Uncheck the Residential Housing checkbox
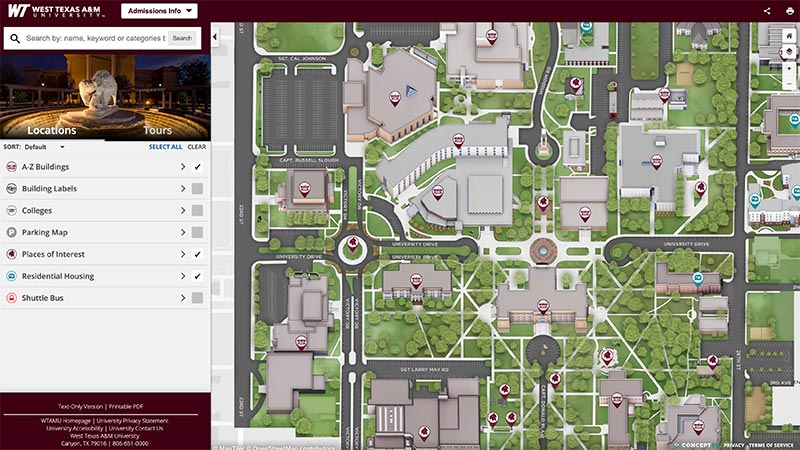Screen dimensions: 800x450 197,276
